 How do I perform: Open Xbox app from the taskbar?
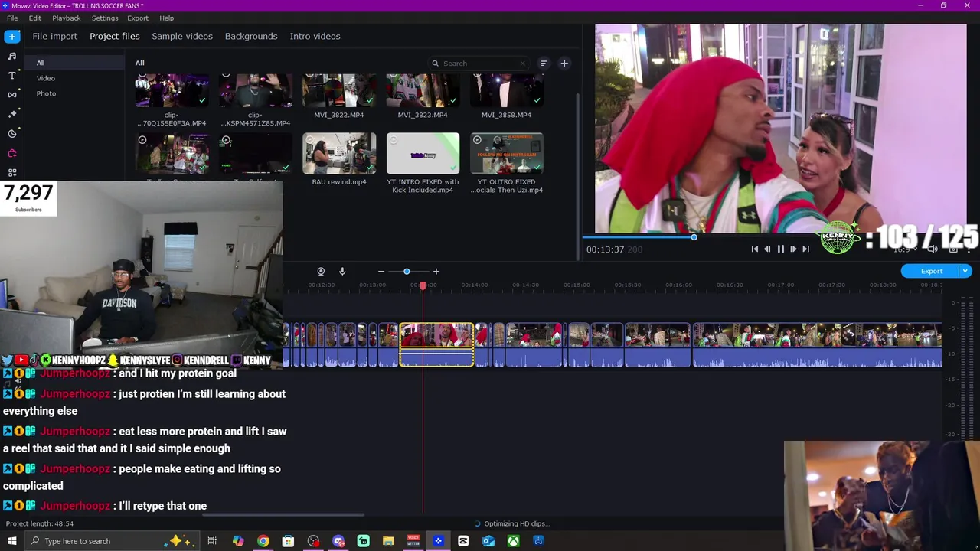tap(513, 541)
